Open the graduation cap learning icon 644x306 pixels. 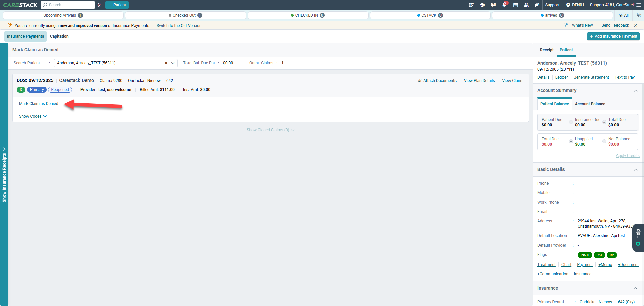(482, 5)
